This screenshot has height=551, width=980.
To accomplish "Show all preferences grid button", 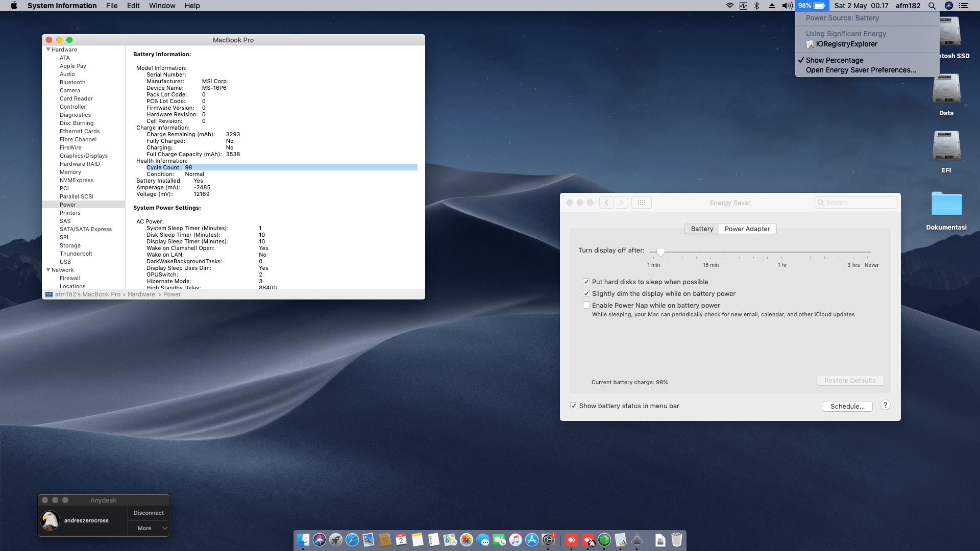I will click(x=642, y=203).
